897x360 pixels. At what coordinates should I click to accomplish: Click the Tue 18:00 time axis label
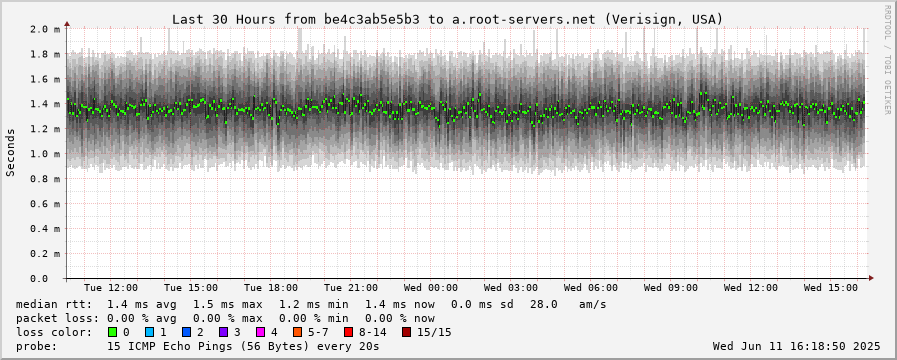(x=271, y=287)
